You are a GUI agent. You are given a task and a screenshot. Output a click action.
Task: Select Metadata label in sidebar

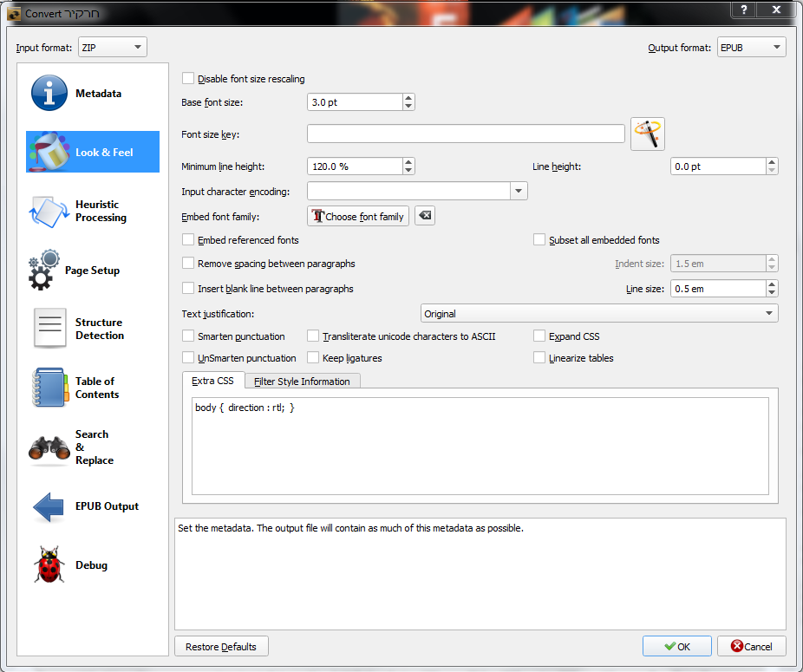click(98, 94)
